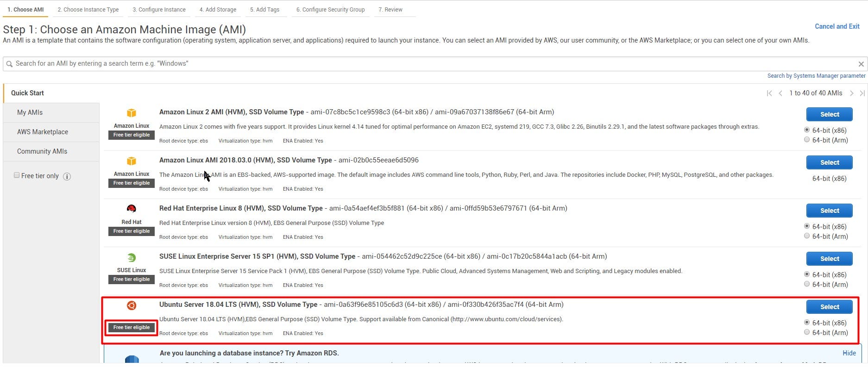
Task: Select 64-bit (x86) for SUSE Linux Enterprise Server
Action: (807, 274)
